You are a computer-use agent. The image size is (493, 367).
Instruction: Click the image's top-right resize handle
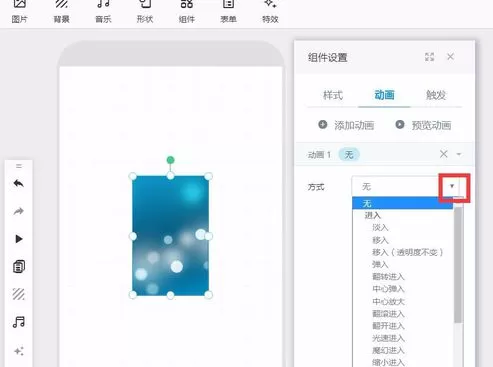(208, 176)
